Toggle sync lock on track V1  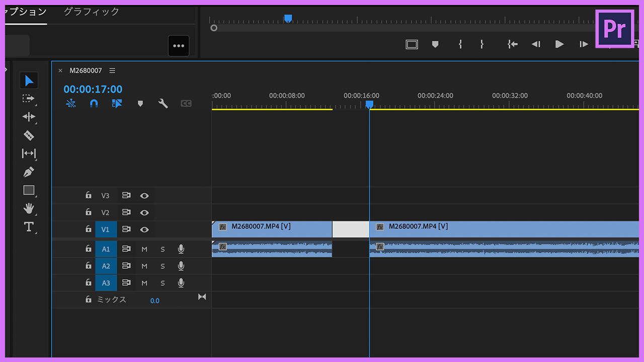126,229
